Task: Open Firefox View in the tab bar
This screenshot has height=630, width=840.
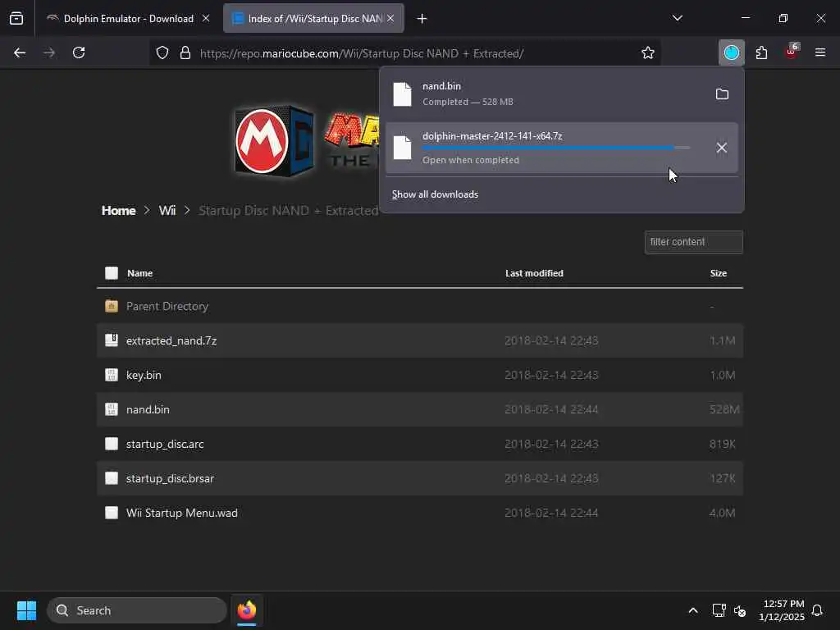Action: 16,18
